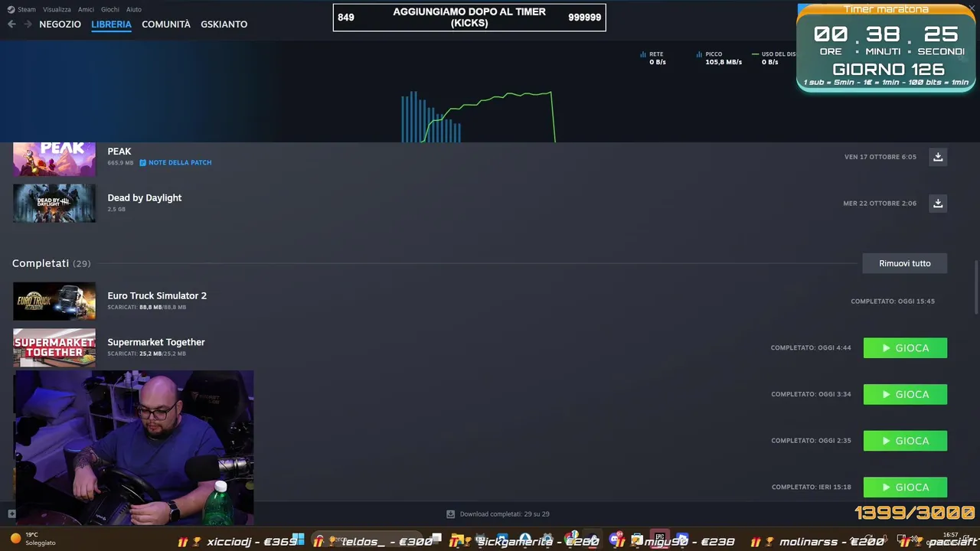980x551 pixels.
Task: Click 'MER 22 OTTOBRE 2:06' schedule text
Action: click(x=880, y=204)
